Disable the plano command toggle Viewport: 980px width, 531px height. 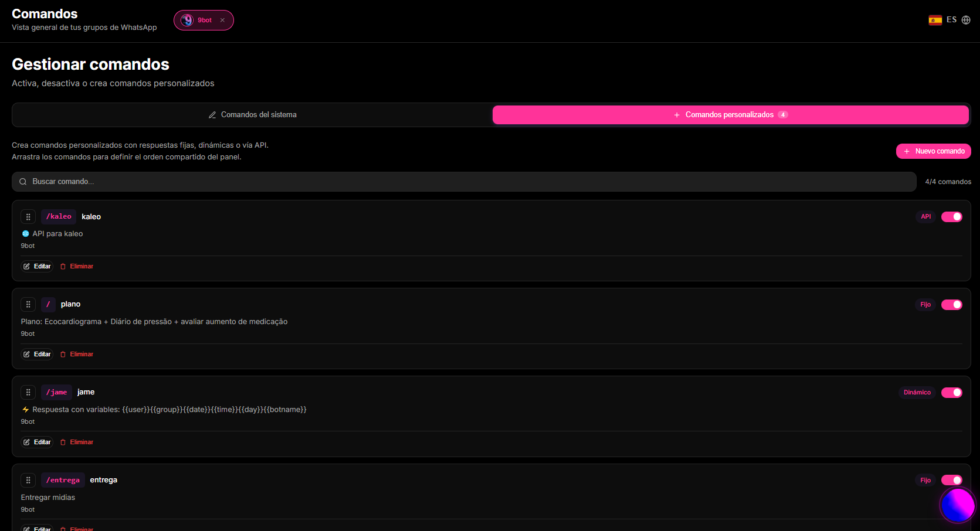(x=951, y=305)
